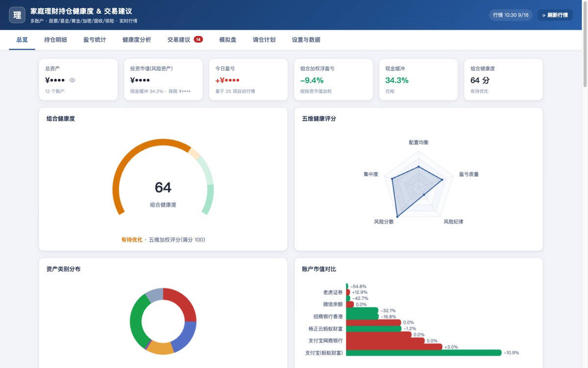Go to the 盈亏统计 tab
Image resolution: width=588 pixels, height=368 pixels.
[95, 40]
